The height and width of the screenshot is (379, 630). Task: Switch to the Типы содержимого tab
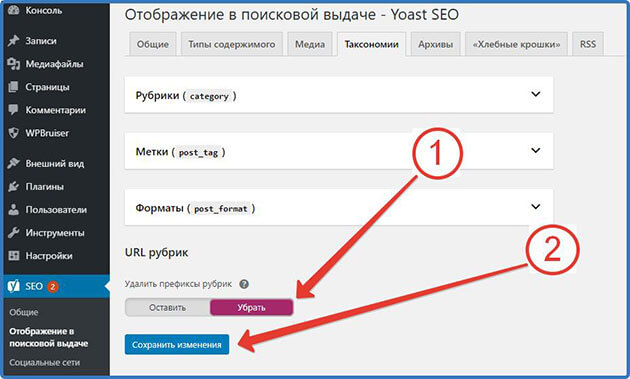pyautogui.click(x=232, y=44)
